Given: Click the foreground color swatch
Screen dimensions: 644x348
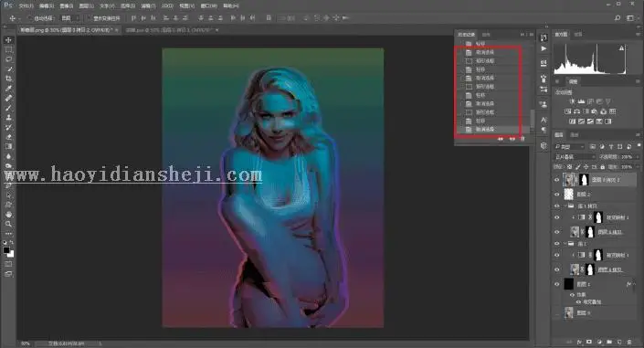Looking at the screenshot, I should pos(6,249).
